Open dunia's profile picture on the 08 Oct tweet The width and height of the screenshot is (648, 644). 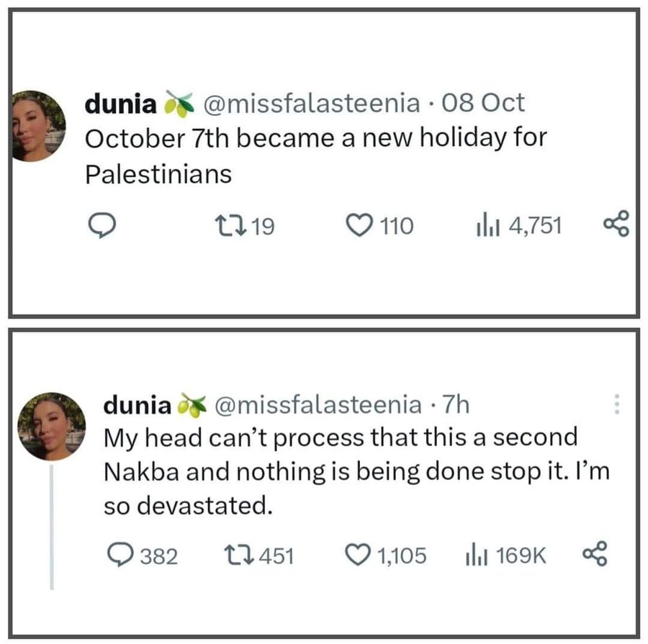pos(40,126)
